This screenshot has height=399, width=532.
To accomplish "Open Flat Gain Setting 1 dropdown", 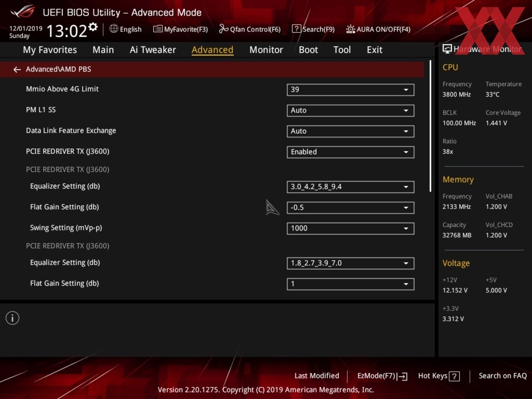I will 350,284.
